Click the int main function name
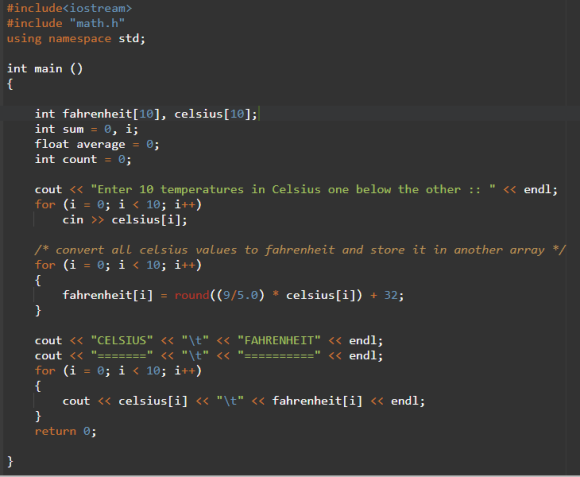The image size is (580, 477). (x=48, y=69)
